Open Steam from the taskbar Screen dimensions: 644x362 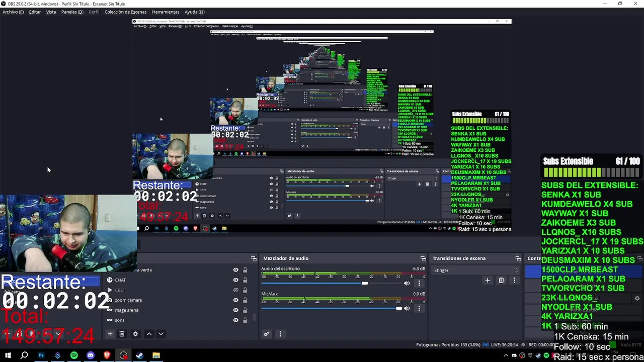tap(139, 355)
